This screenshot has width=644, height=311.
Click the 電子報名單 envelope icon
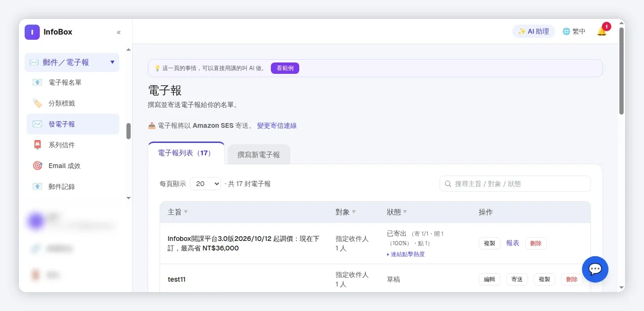37,82
